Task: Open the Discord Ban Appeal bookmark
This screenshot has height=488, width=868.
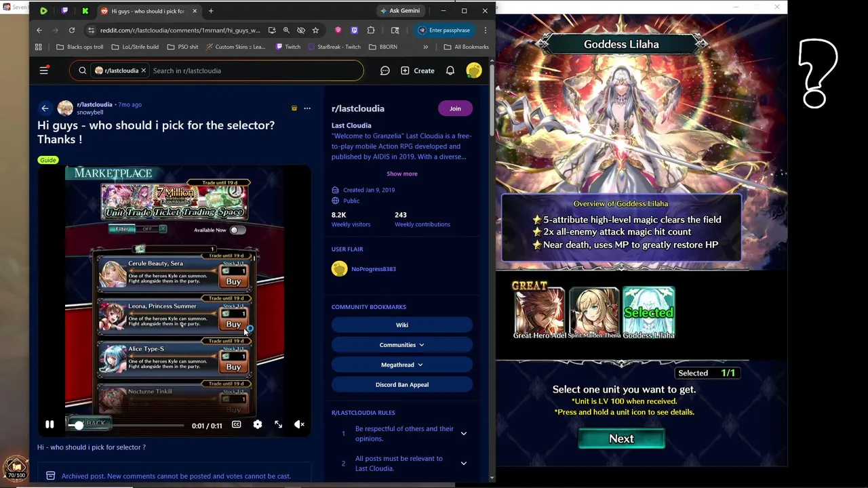Action: coord(402,385)
